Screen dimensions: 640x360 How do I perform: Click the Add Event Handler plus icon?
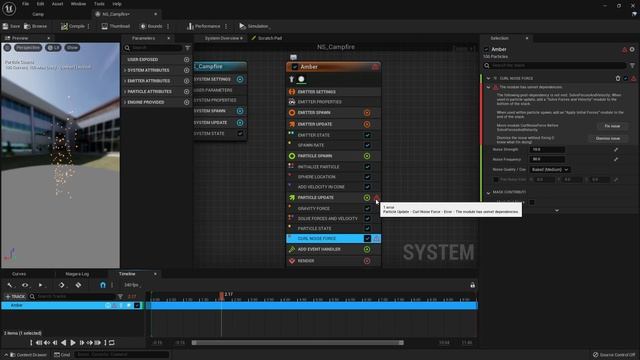tap(367, 249)
